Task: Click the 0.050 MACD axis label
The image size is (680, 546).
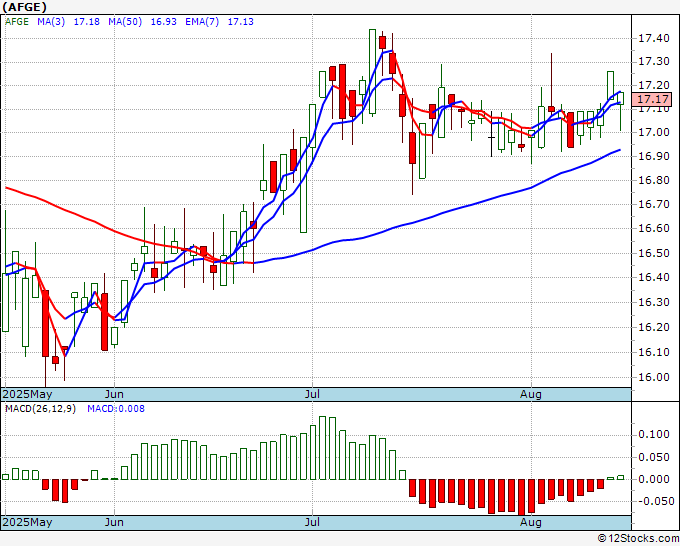Action: click(x=654, y=457)
